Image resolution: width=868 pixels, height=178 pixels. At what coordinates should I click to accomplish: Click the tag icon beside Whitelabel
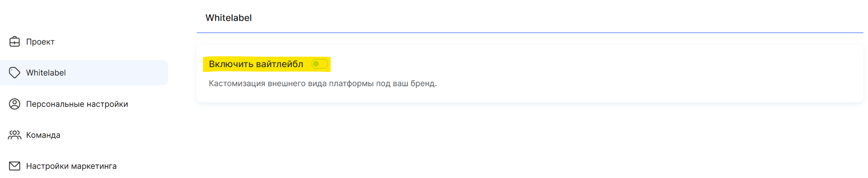click(x=14, y=73)
